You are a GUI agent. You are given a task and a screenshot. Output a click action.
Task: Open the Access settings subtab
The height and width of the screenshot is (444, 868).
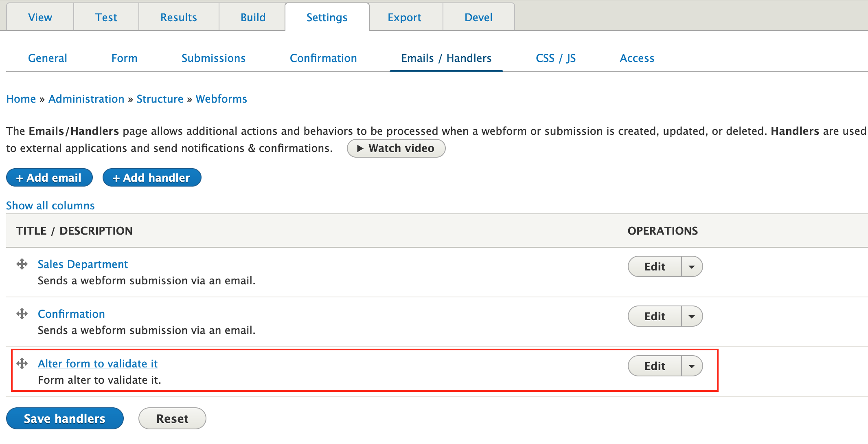point(637,58)
